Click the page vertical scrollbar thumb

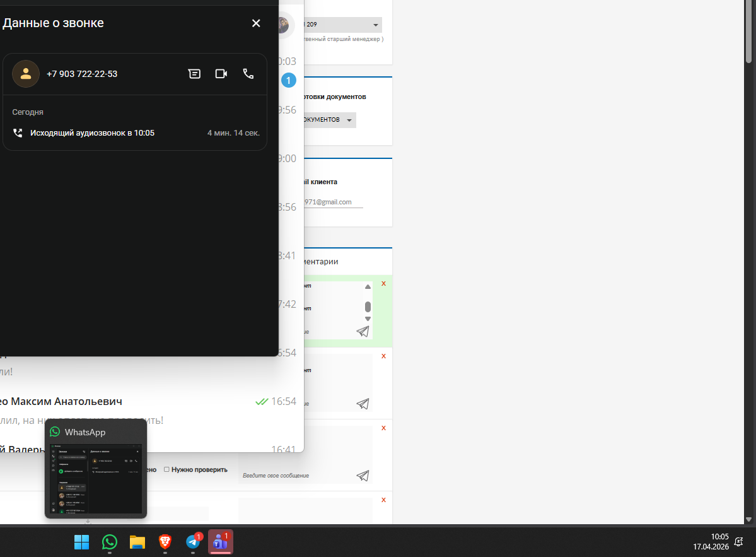point(748,32)
